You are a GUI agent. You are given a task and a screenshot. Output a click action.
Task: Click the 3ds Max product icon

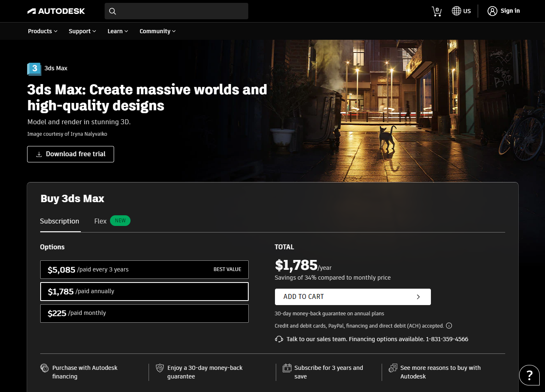(x=34, y=68)
